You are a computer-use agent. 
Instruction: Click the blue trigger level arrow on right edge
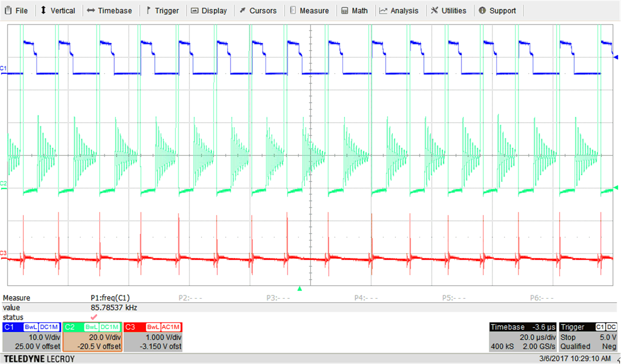click(x=616, y=57)
